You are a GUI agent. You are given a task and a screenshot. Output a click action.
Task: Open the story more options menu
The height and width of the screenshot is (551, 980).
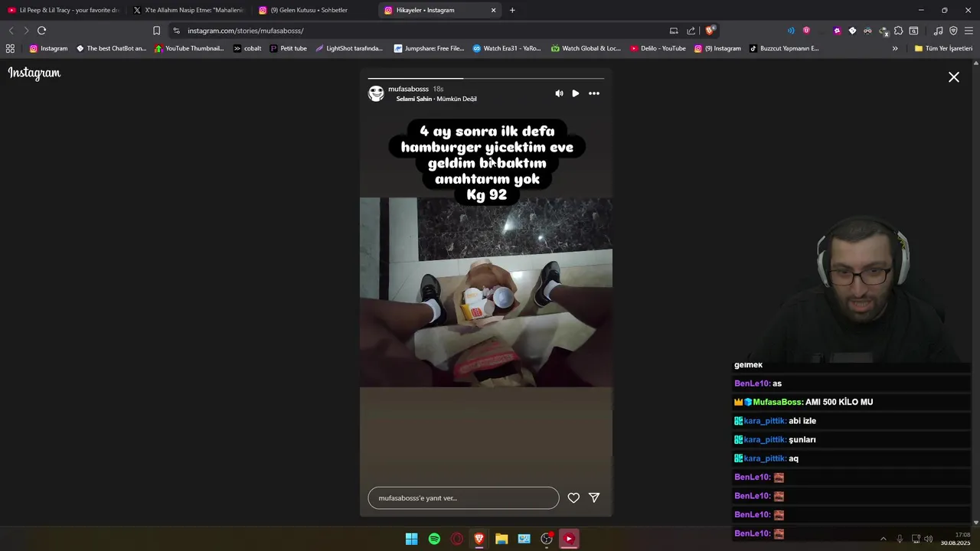(594, 93)
